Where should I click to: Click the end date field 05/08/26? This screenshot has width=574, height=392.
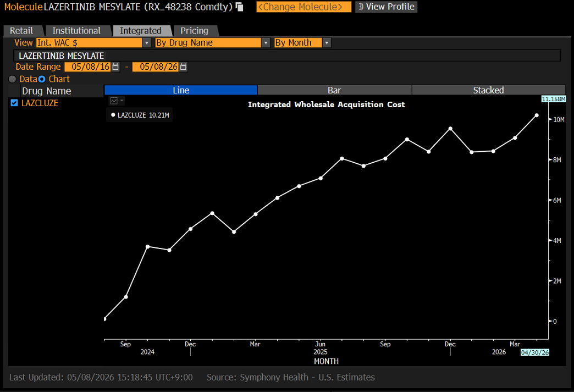point(156,67)
